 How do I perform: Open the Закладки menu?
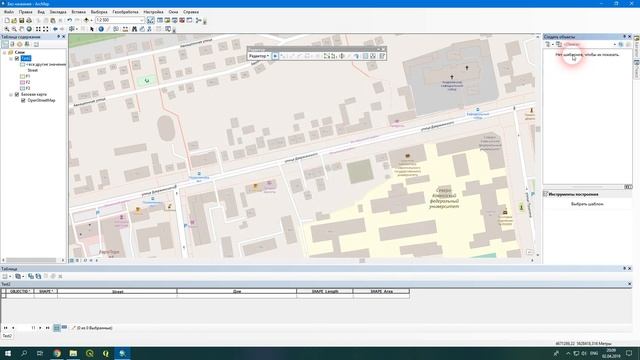pyautogui.click(x=58, y=12)
